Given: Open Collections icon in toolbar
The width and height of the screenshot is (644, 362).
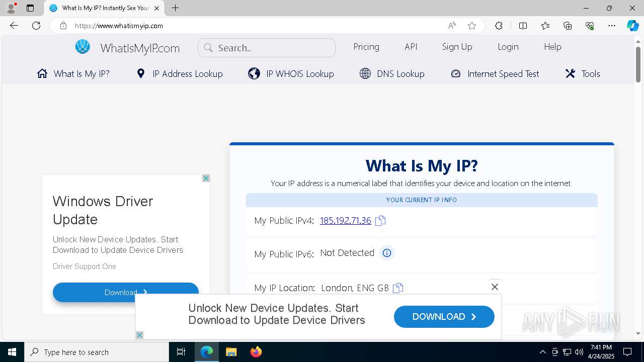Looking at the screenshot, I should 568,26.
